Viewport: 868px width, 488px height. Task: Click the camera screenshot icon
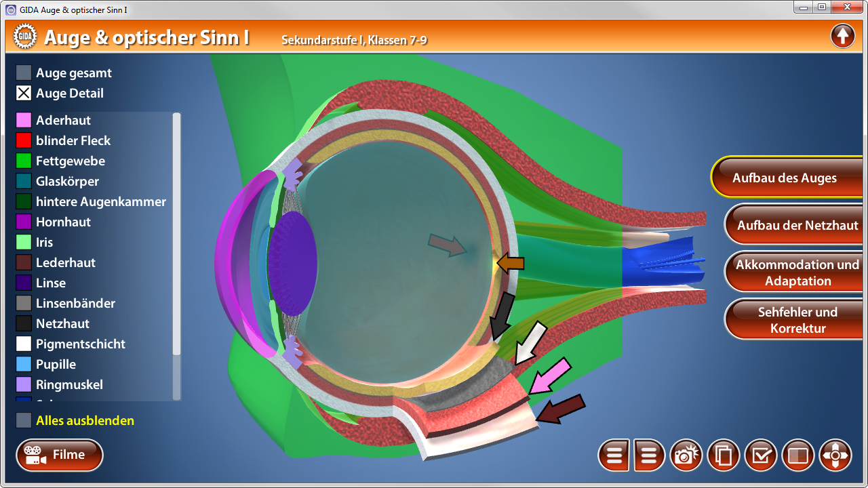point(686,455)
